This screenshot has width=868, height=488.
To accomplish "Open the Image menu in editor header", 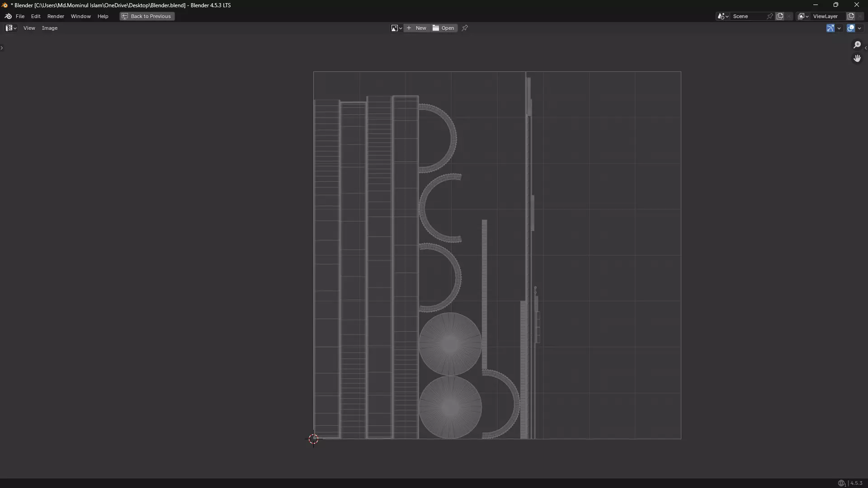I will [x=50, y=28].
